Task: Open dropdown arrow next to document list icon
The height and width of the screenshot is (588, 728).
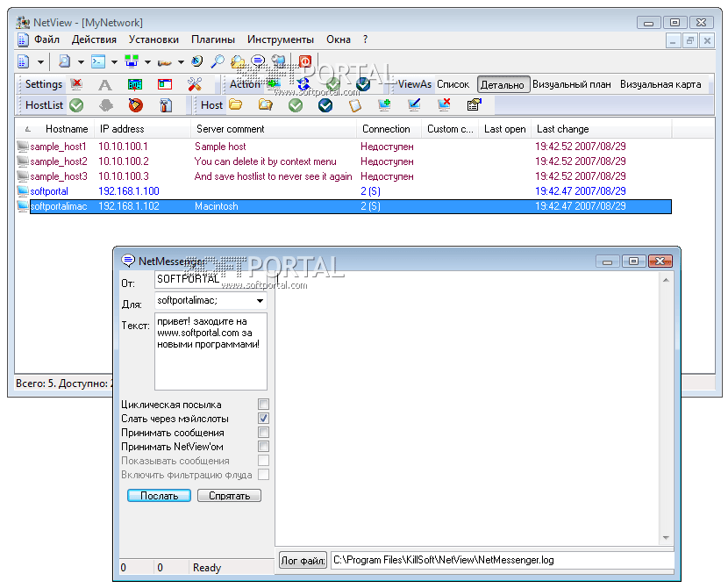Action: point(41,61)
